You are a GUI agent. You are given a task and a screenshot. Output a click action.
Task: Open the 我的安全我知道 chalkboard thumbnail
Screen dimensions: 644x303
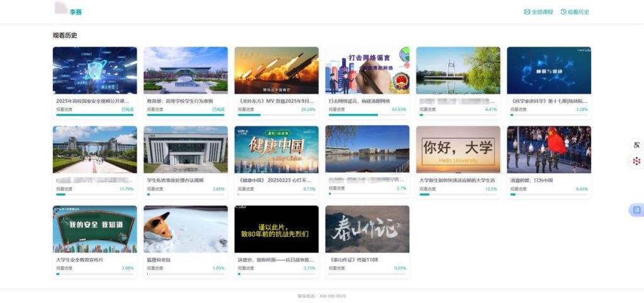pos(94,229)
